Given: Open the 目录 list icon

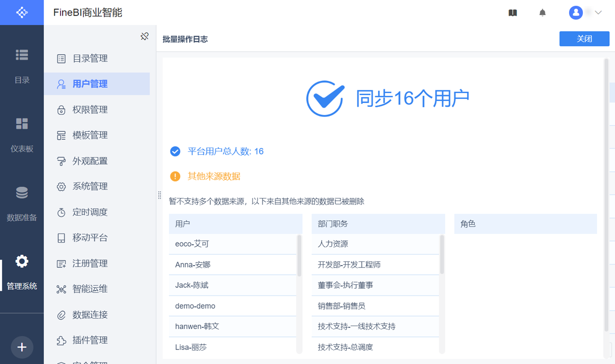Looking at the screenshot, I should 22,55.
